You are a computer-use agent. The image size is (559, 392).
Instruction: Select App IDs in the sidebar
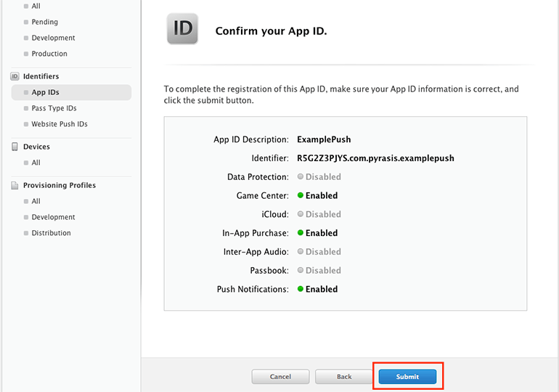point(46,92)
